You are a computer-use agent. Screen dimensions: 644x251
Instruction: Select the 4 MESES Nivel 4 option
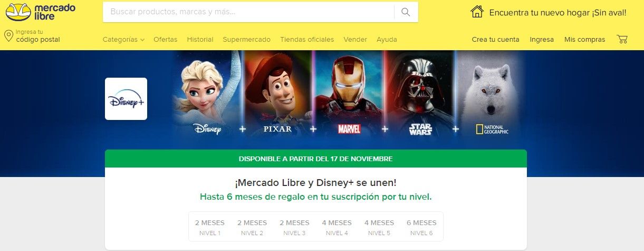click(x=337, y=227)
